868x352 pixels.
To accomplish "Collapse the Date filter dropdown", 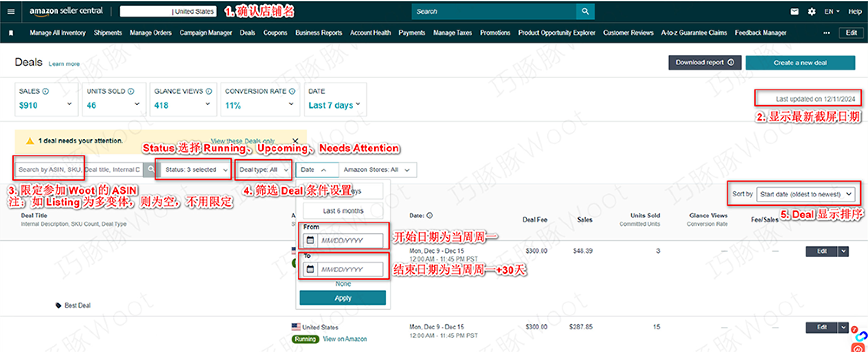I will point(317,170).
